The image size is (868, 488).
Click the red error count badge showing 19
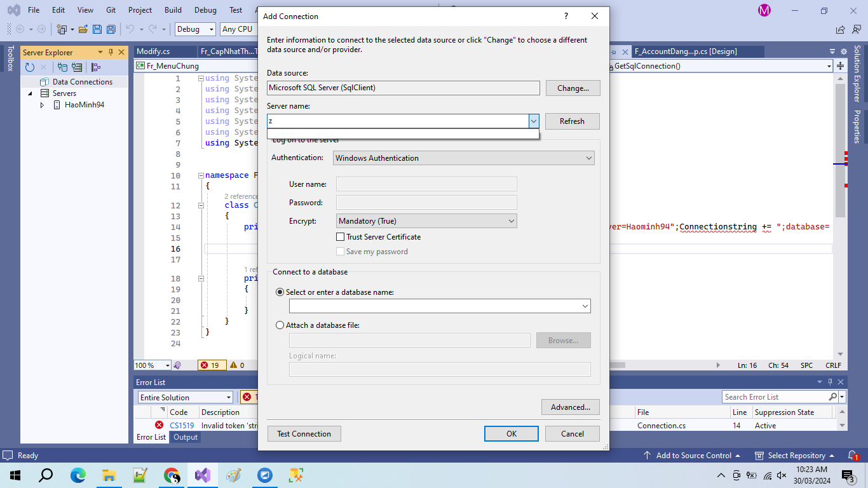point(212,365)
